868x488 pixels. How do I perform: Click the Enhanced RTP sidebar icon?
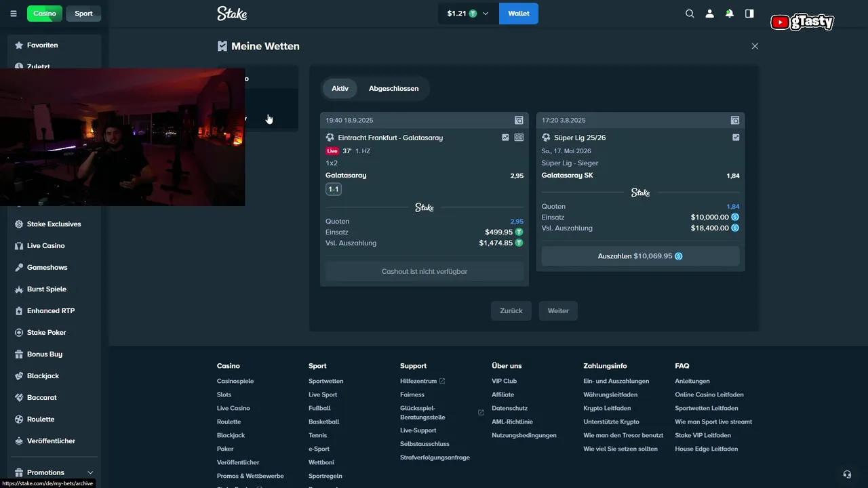(18, 310)
